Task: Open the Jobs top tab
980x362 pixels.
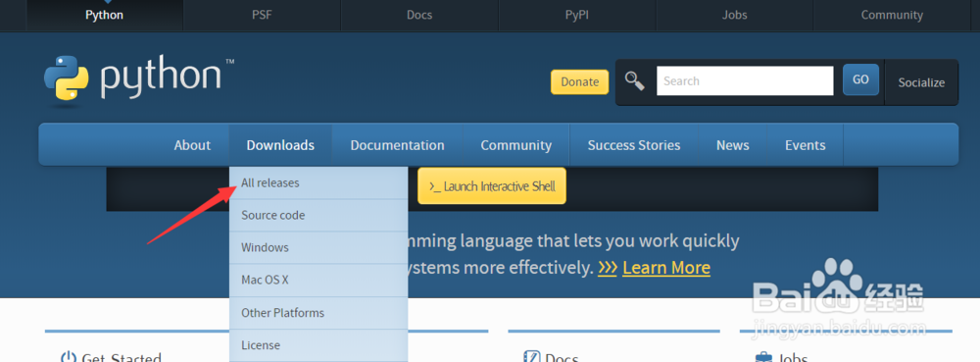Action: tap(734, 15)
